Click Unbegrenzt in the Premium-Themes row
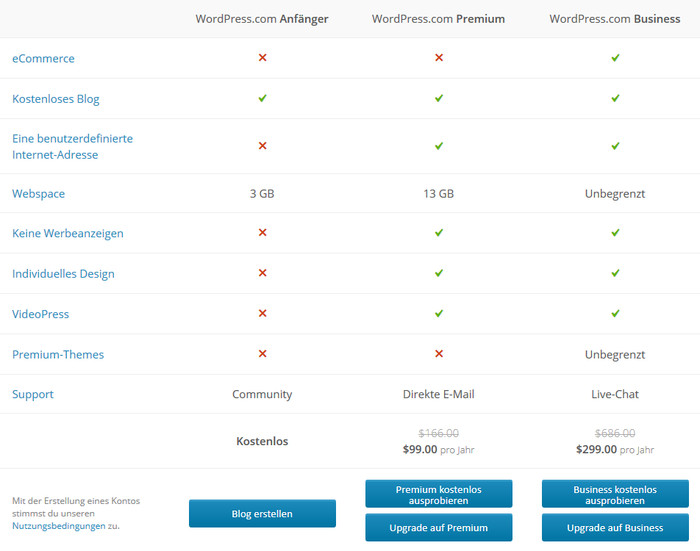The image size is (700, 551). [x=615, y=355]
